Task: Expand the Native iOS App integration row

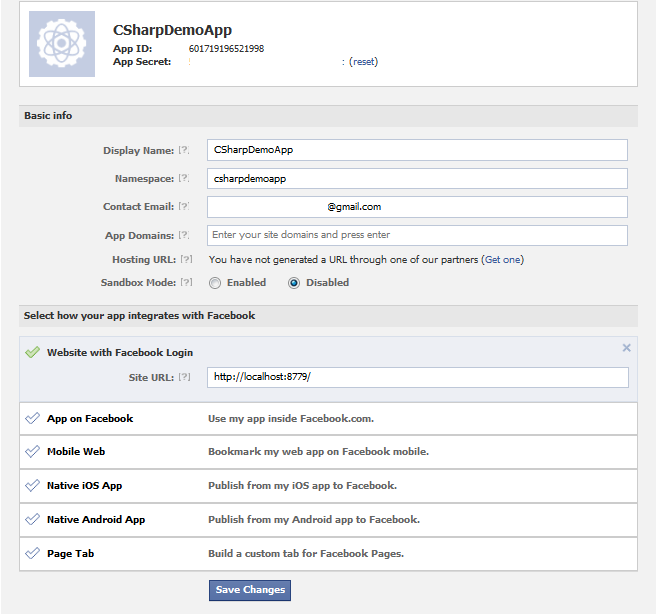Action: (328, 486)
